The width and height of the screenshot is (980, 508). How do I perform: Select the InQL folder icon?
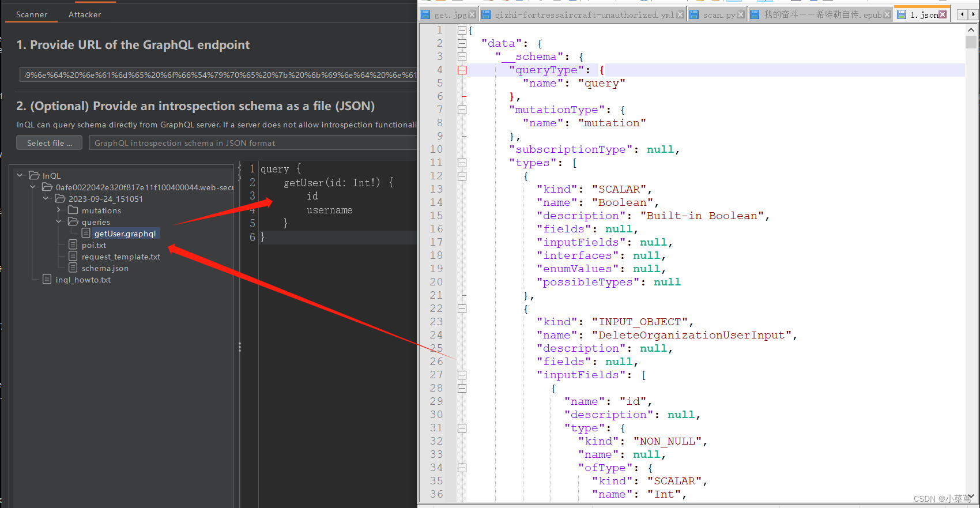34,175
